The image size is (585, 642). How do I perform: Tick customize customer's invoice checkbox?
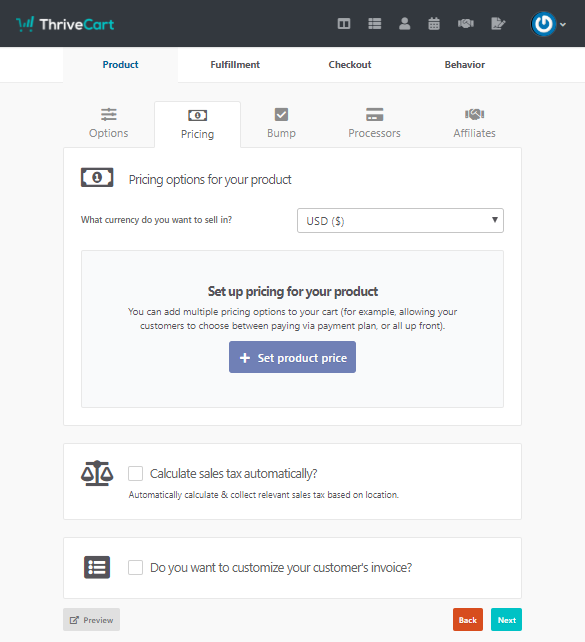136,567
